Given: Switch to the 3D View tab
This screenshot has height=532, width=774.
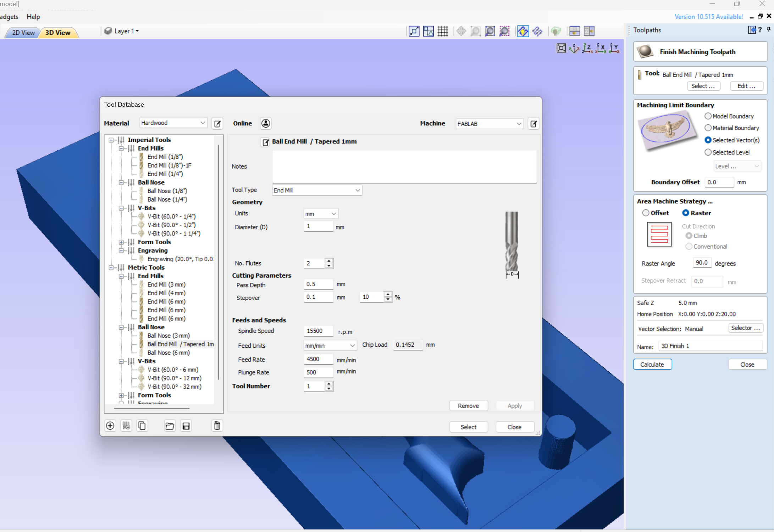Looking at the screenshot, I should point(58,33).
